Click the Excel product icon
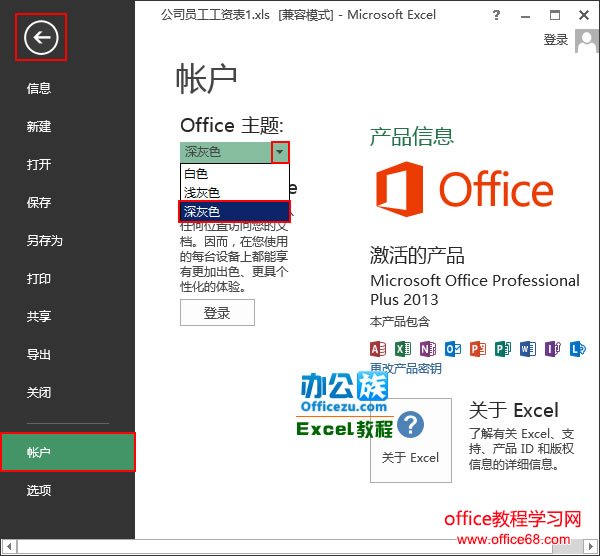The height and width of the screenshot is (556, 600). (403, 349)
